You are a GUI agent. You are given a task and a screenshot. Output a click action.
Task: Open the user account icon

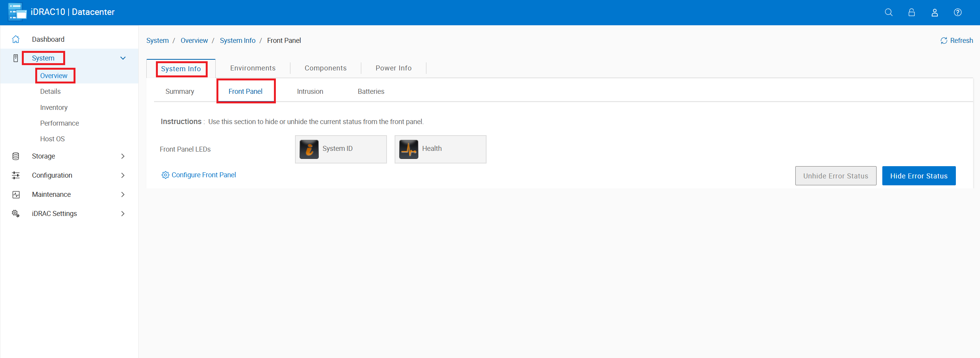click(x=935, y=12)
